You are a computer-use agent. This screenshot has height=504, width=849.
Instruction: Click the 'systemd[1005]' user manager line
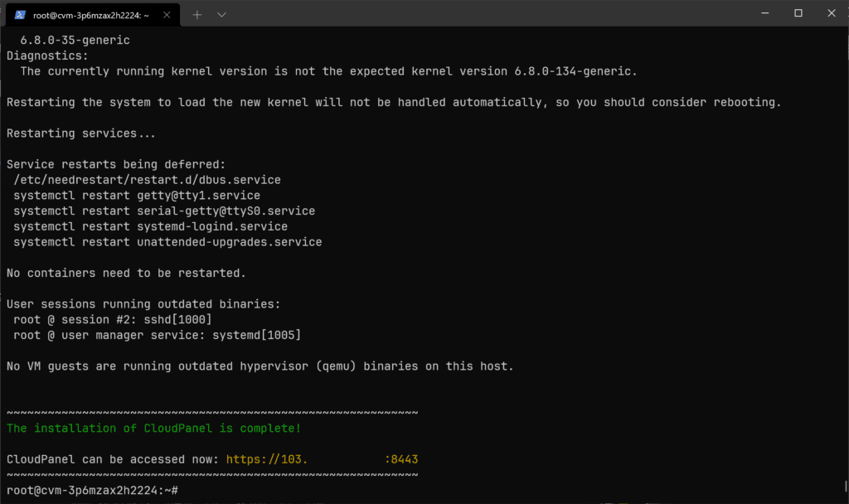(x=157, y=335)
